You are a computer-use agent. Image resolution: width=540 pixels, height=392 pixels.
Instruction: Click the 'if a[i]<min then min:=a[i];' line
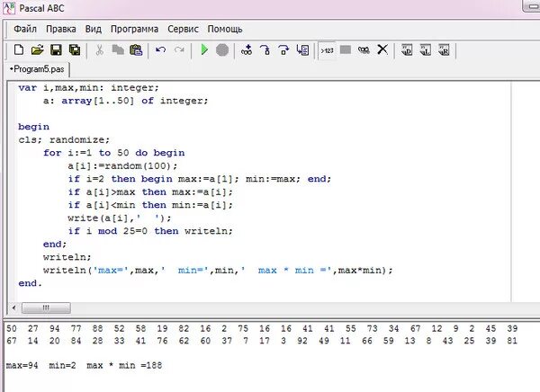pos(150,205)
